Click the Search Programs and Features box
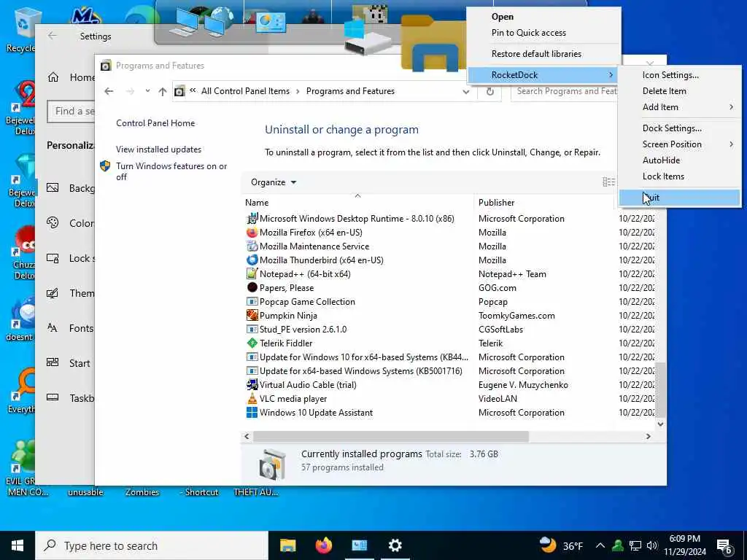The width and height of the screenshot is (747, 560). point(564,91)
